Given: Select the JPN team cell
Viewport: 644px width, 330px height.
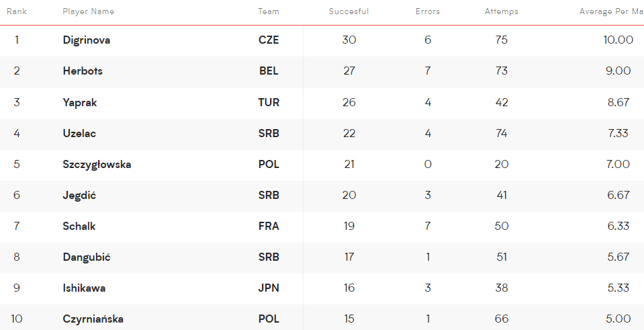Looking at the screenshot, I should pyautogui.click(x=269, y=288).
